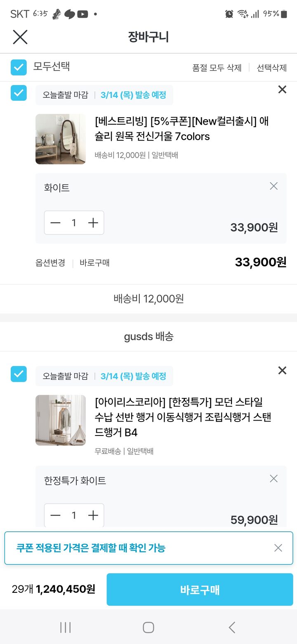
Task: Close the 장바구니 cart page
Action: 20,37
